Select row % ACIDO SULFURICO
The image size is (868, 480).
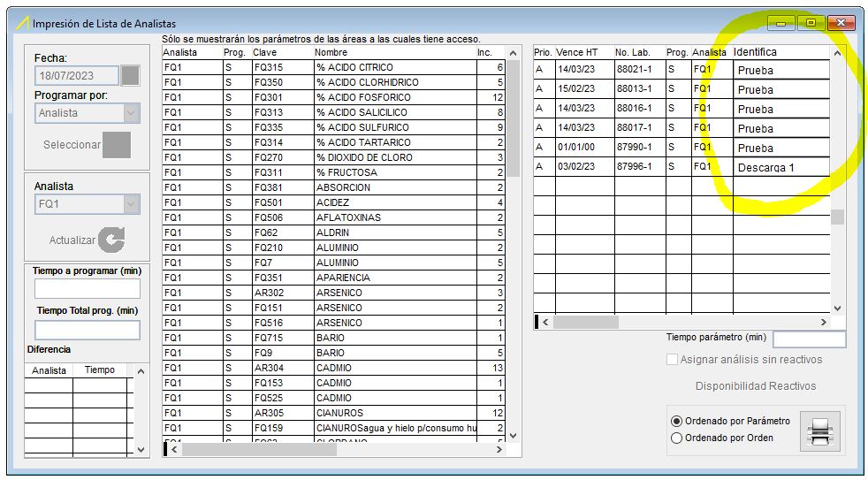[x=334, y=127]
